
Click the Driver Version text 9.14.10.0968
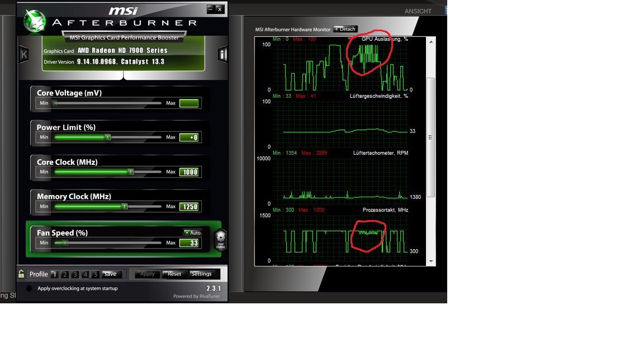[x=97, y=61]
